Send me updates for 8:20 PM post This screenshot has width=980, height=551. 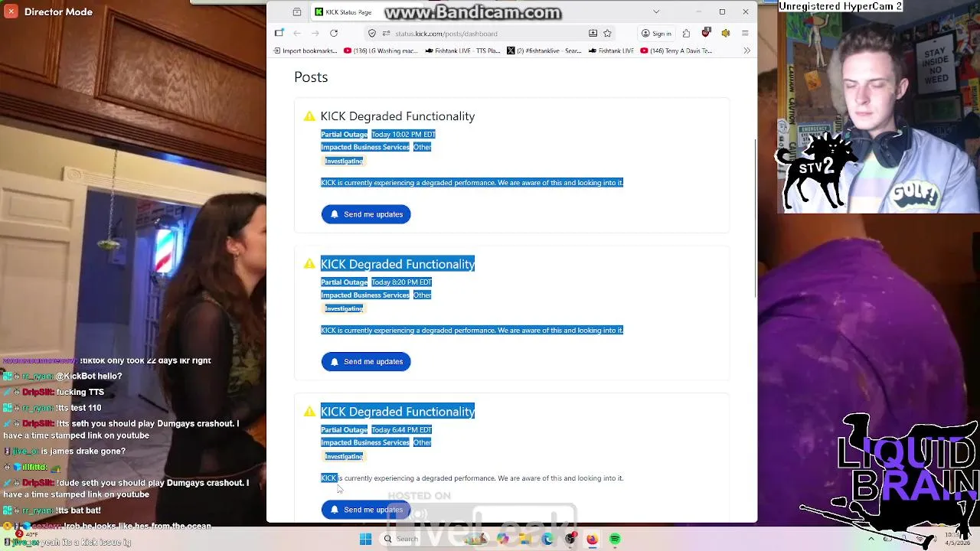(366, 361)
